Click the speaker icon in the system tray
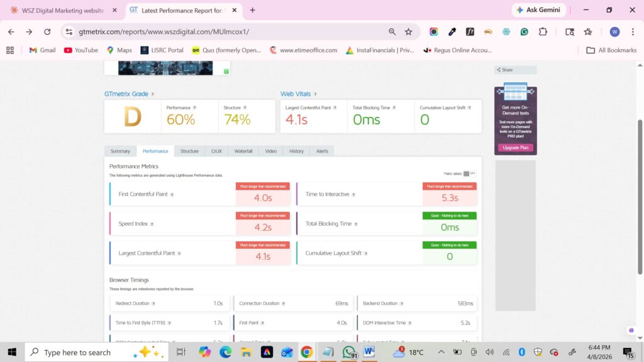 click(x=489, y=352)
